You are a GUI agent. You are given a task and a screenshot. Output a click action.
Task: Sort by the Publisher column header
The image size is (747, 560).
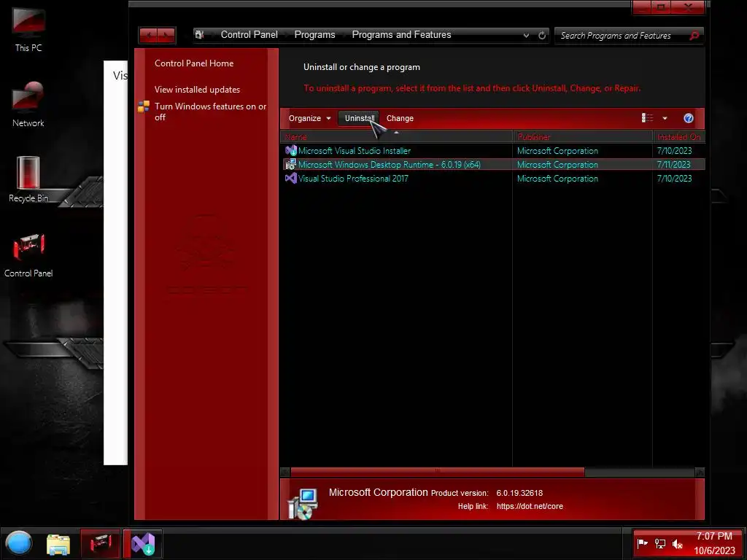pos(583,136)
